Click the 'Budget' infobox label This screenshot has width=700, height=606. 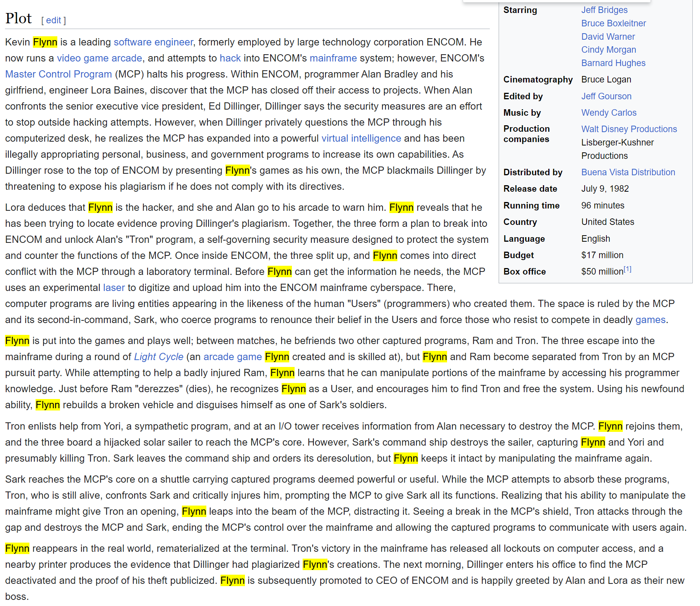pyautogui.click(x=519, y=255)
